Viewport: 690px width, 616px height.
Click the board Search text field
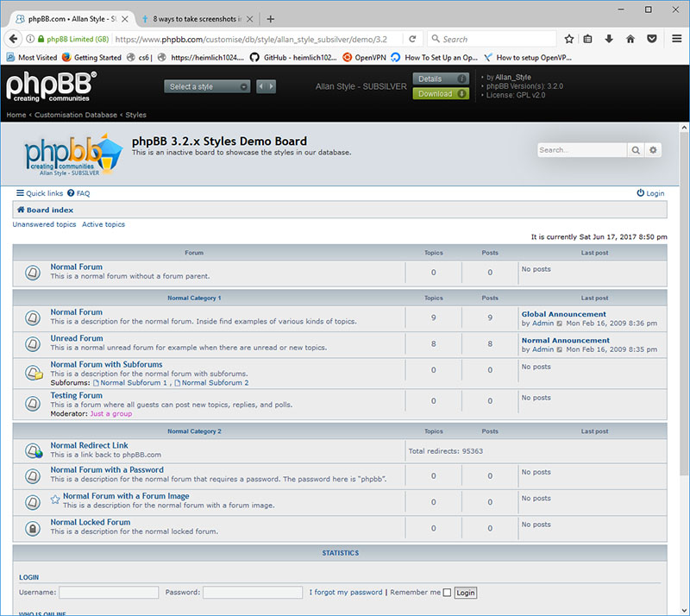(x=581, y=150)
